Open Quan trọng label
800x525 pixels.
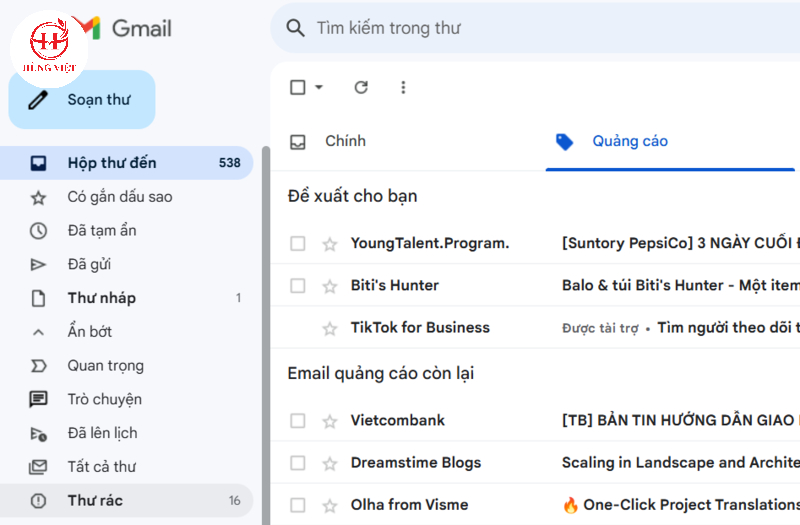(127, 365)
